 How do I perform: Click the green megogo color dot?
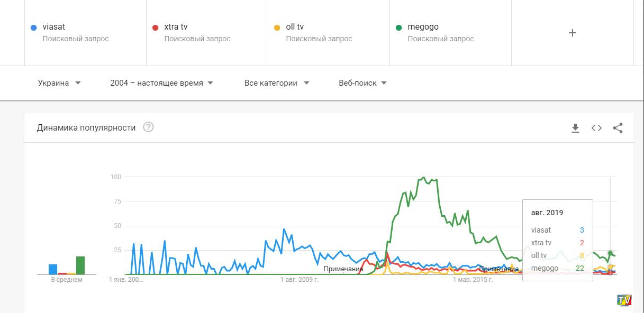click(398, 27)
